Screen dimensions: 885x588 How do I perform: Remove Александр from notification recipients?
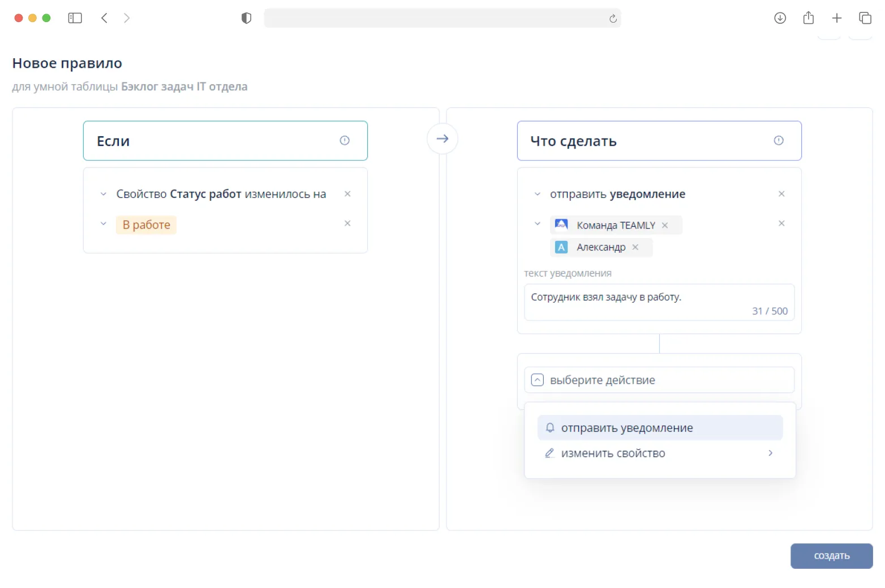635,247
